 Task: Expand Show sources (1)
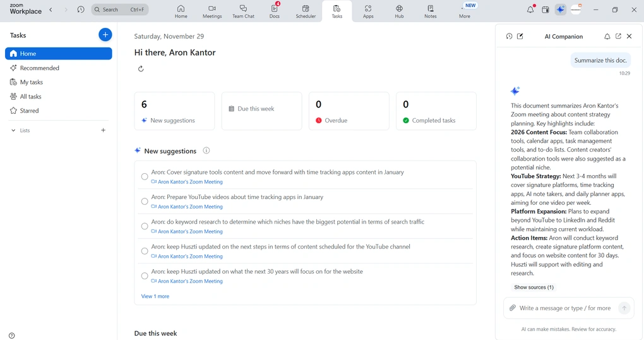[534, 288]
